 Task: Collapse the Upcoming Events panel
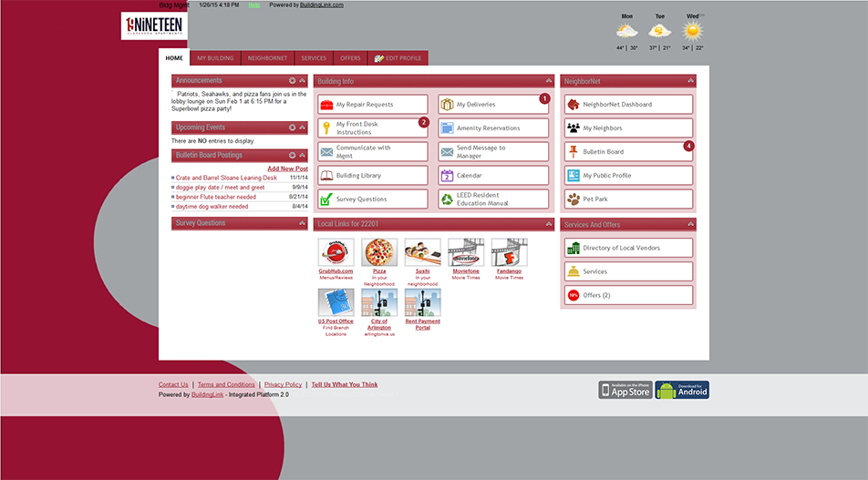tap(303, 128)
